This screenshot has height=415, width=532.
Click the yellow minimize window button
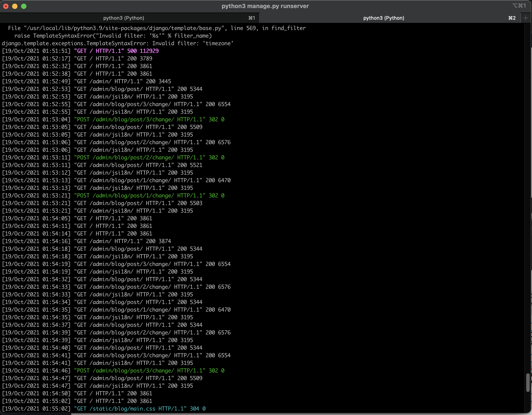click(15, 6)
